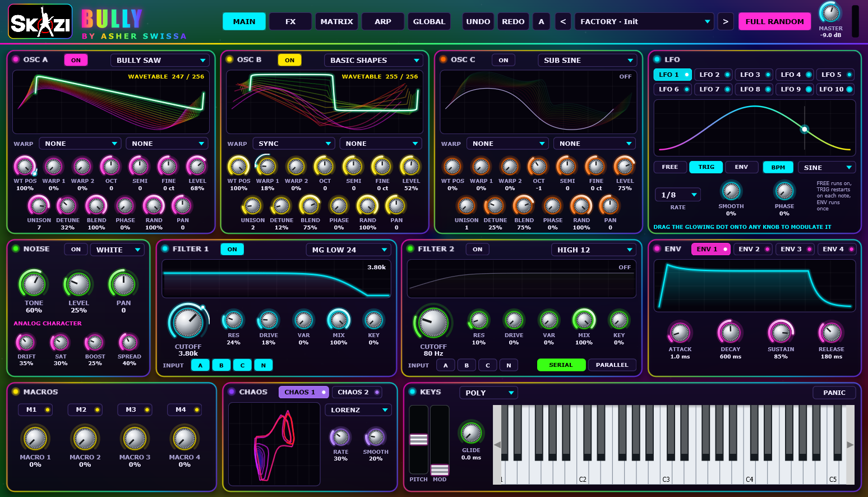Enable Filter 2 input A
This screenshot has height=497, width=868.
click(x=445, y=365)
